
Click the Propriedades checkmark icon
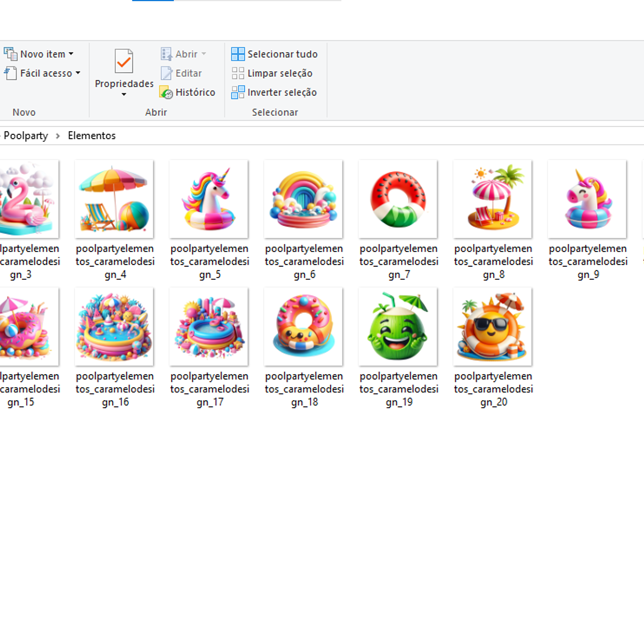coord(124,61)
